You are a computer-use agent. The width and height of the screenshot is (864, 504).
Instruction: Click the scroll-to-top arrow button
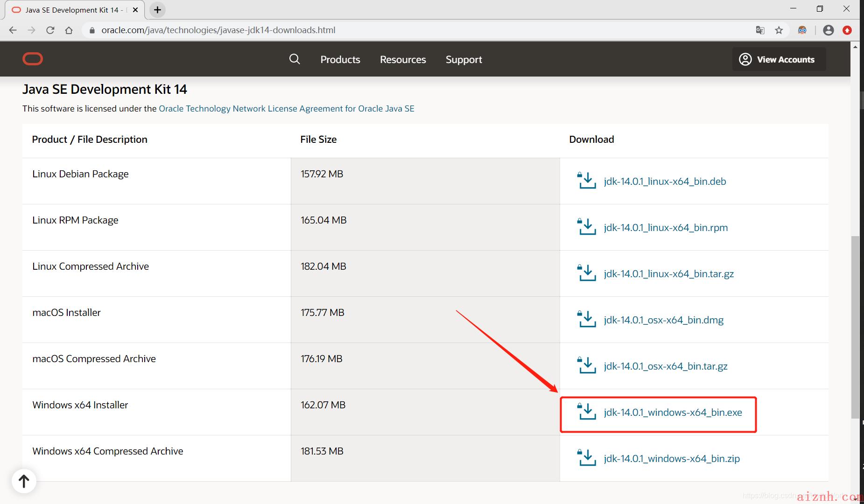24,481
